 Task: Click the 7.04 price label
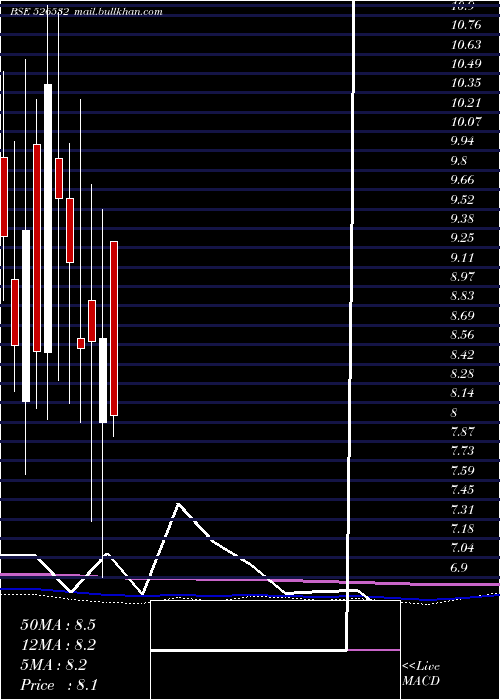[x=462, y=548]
